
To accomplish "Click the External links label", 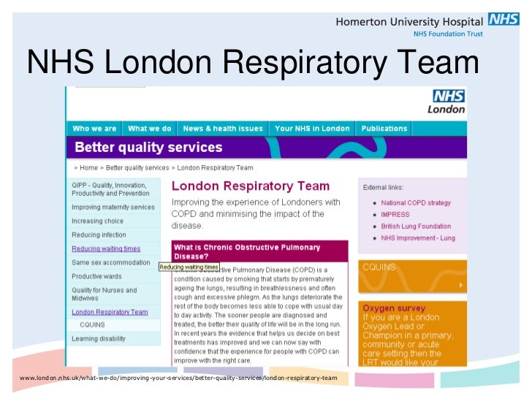I will pyautogui.click(x=384, y=188).
